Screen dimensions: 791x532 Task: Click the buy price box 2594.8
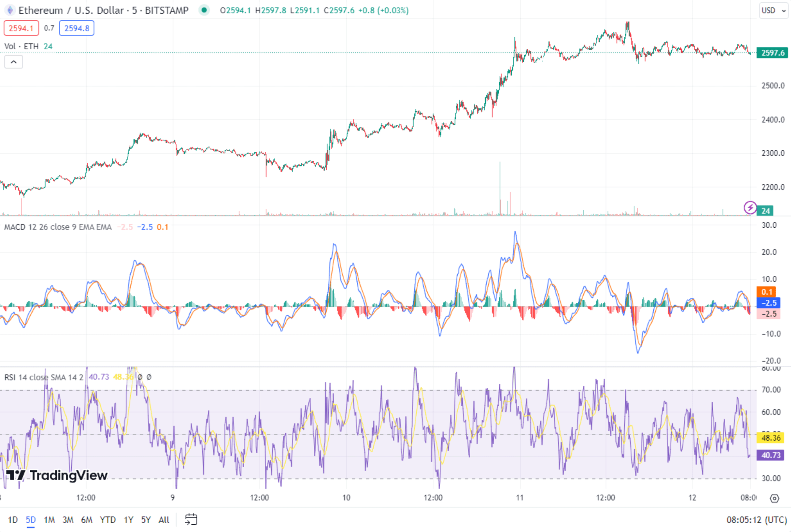click(76, 28)
